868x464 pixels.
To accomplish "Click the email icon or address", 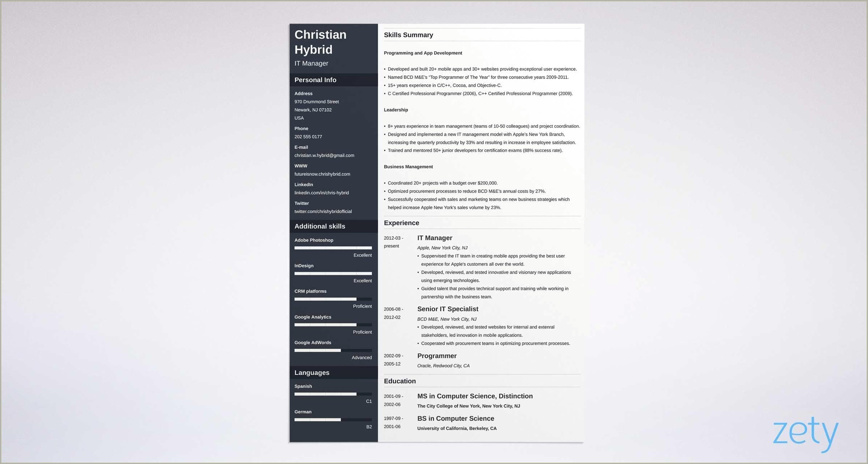I will tap(324, 155).
